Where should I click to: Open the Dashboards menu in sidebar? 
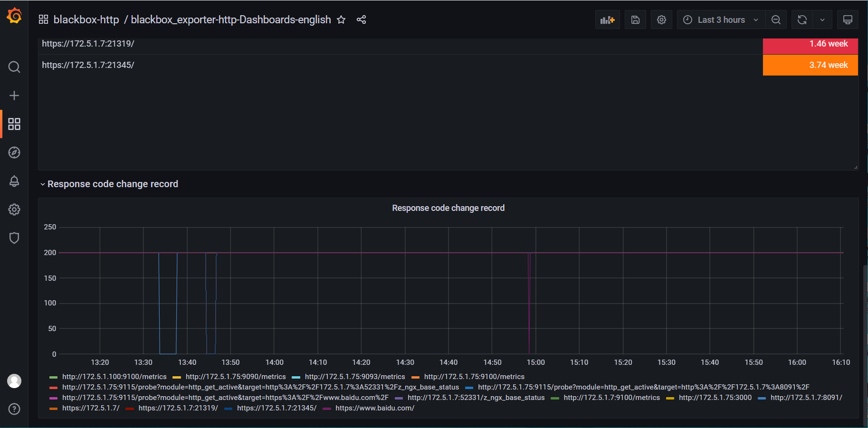click(x=14, y=124)
